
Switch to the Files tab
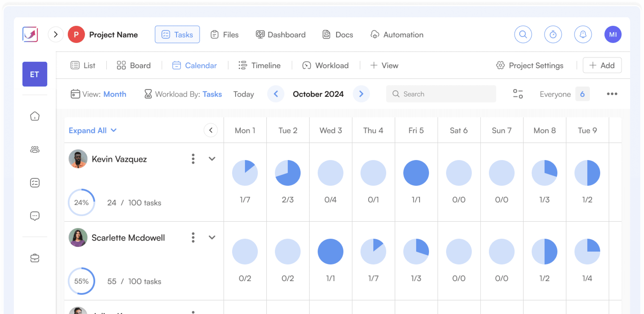(x=225, y=35)
